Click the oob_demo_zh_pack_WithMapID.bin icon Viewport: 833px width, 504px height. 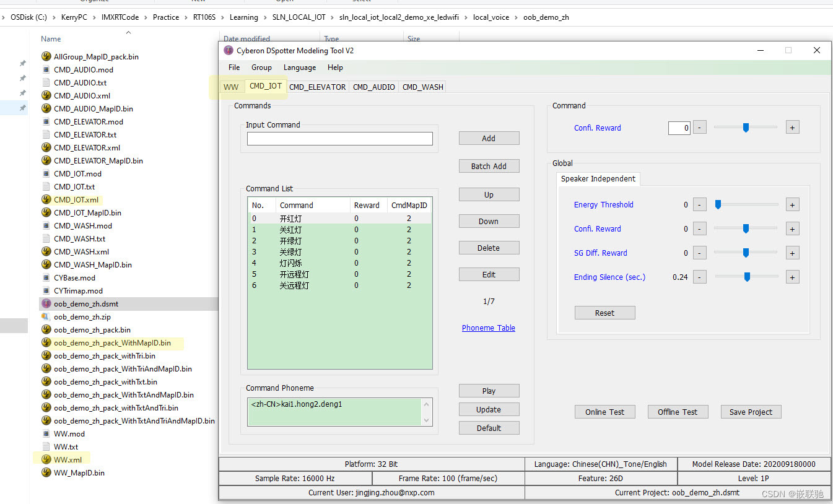click(x=46, y=342)
